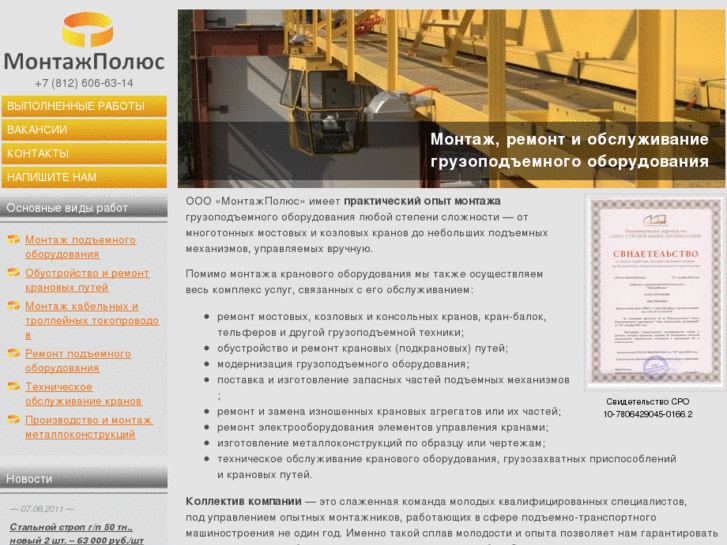
Task: Follow the Ремонт подъемного оборудования link
Action: 78,360
